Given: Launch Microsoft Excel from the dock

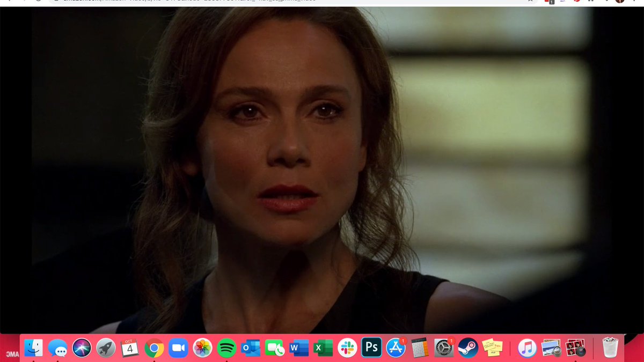Looking at the screenshot, I should 323,348.
